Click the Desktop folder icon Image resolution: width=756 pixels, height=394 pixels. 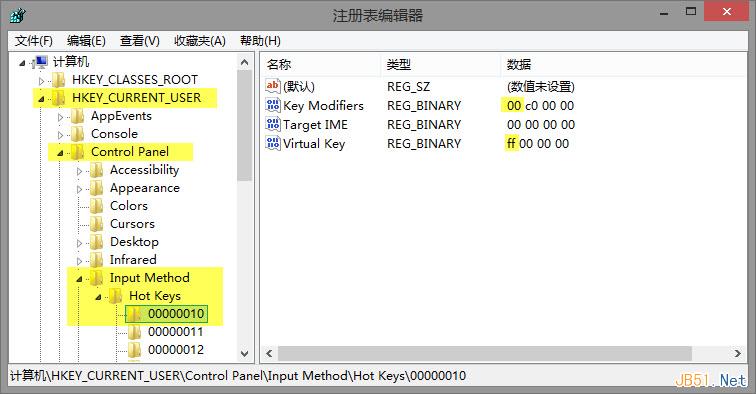97,242
